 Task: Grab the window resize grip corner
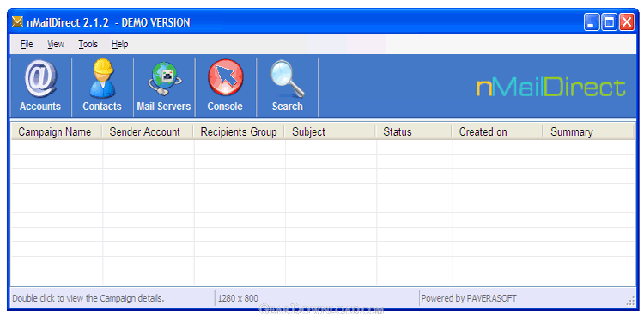[x=630, y=301]
